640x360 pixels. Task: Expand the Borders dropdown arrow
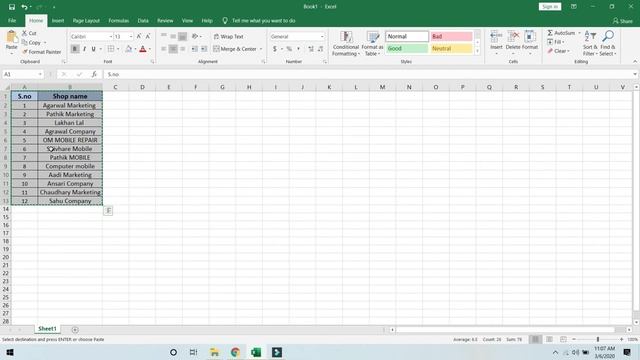coord(118,49)
